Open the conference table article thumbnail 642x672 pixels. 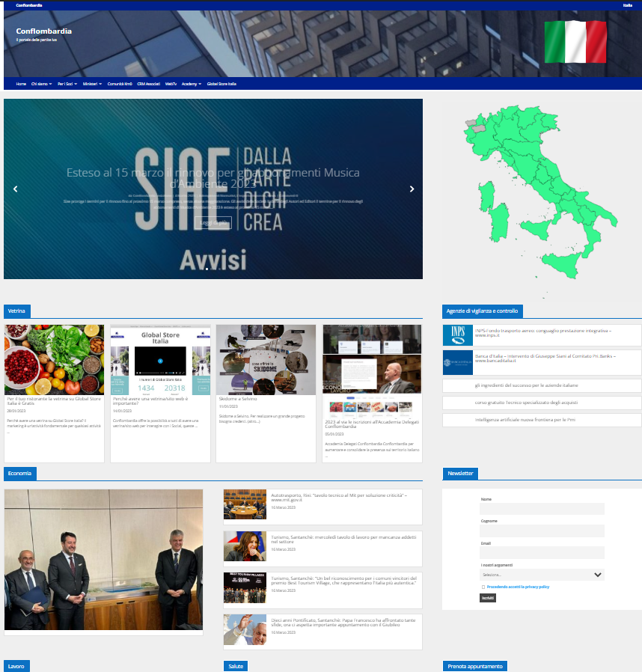(245, 504)
